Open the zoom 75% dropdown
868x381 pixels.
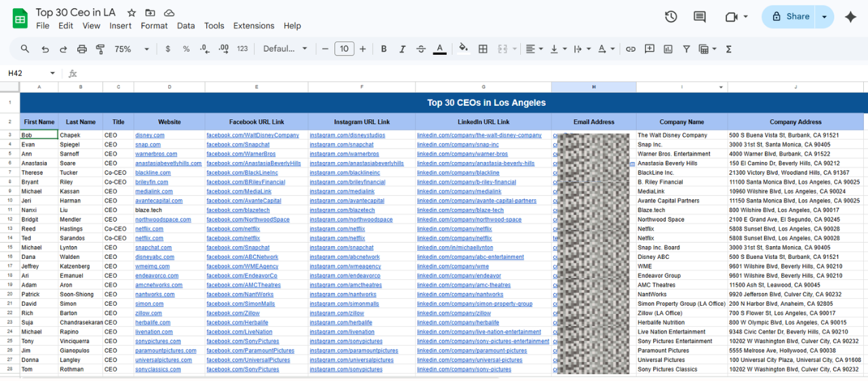click(132, 49)
